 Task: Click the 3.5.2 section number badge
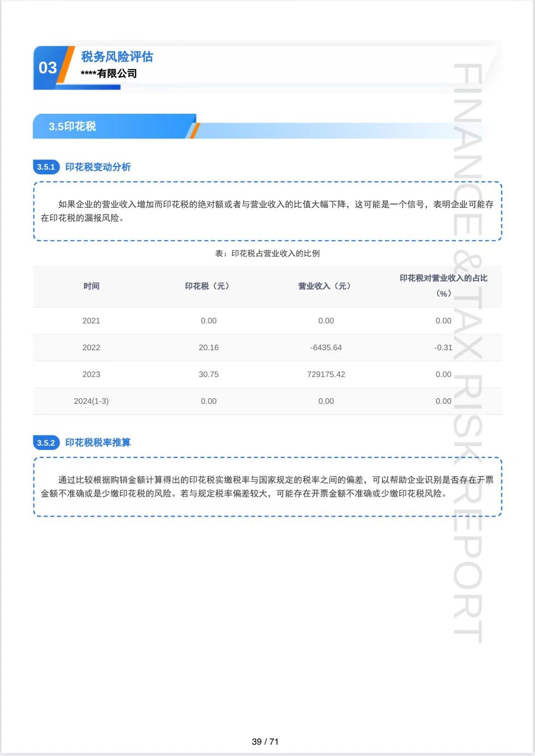[x=46, y=442]
